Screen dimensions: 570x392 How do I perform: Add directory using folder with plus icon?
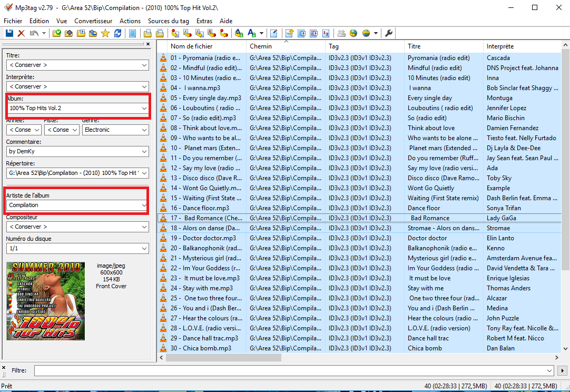tap(68, 33)
